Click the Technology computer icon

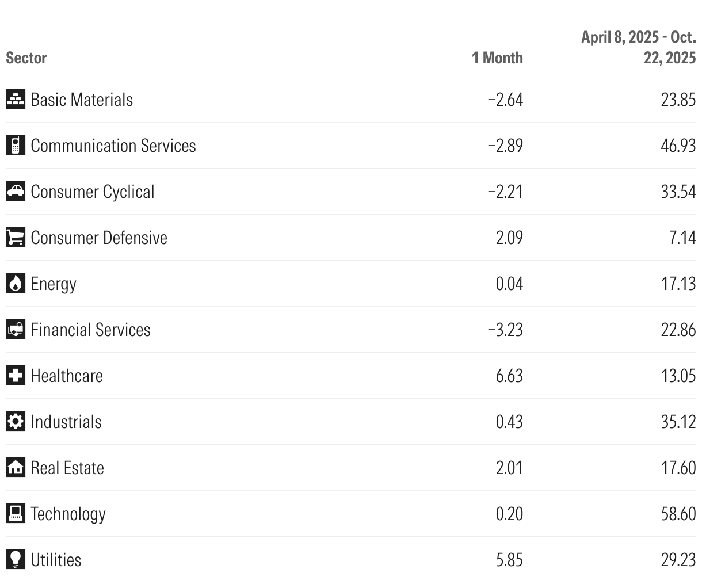click(x=16, y=513)
